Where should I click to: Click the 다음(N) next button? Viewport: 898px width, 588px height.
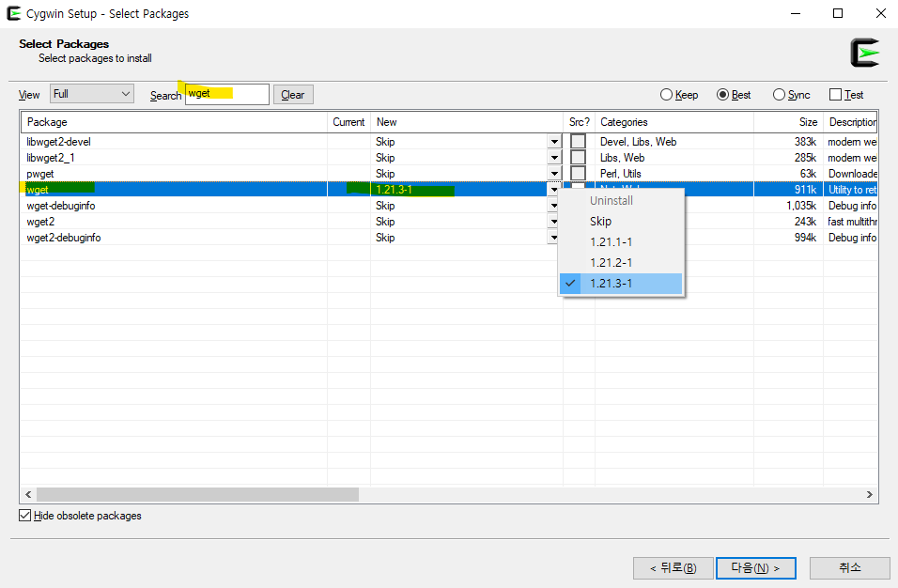coord(756,568)
